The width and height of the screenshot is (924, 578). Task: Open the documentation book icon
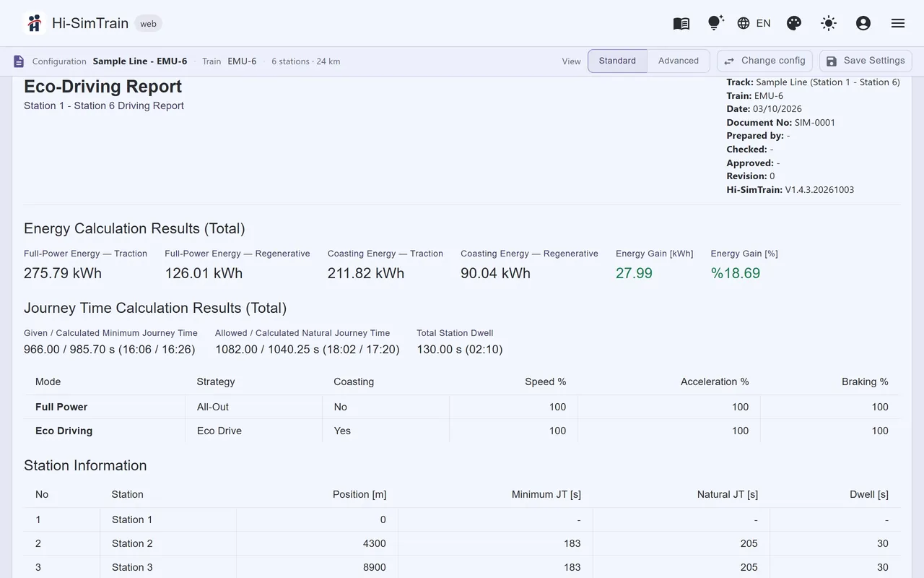click(x=681, y=23)
